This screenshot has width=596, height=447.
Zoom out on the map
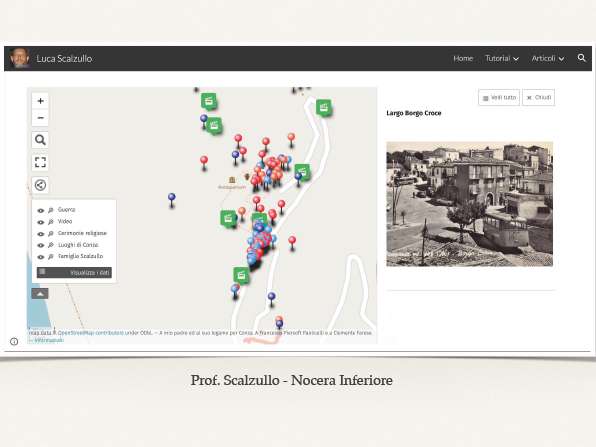tap(40, 118)
